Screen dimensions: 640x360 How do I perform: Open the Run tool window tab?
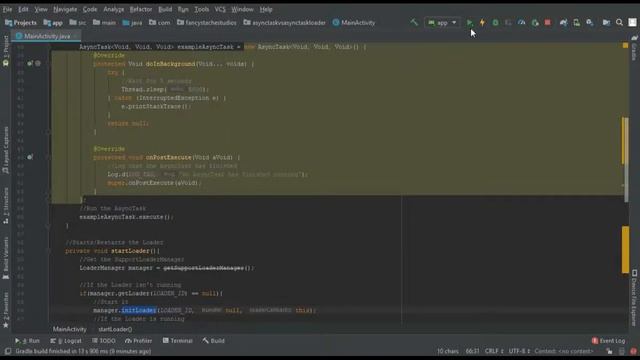(x=27, y=340)
